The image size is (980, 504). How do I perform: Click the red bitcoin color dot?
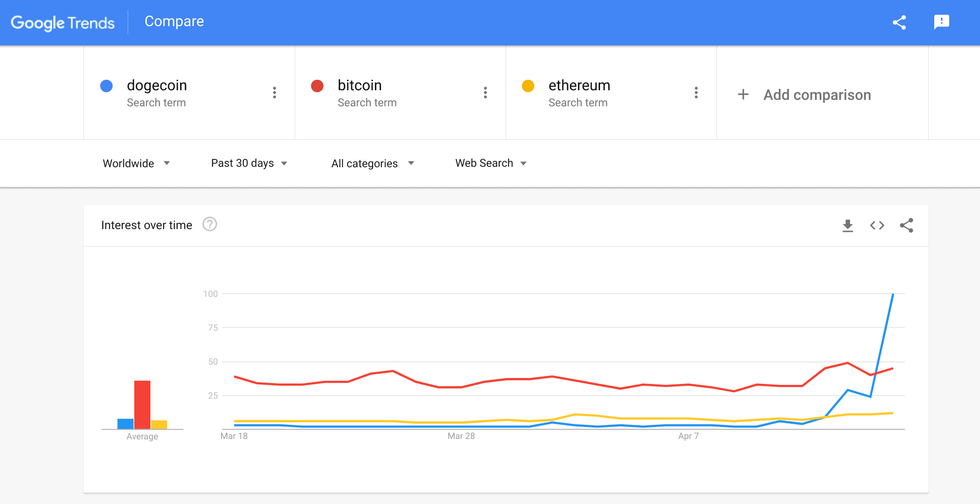[317, 86]
